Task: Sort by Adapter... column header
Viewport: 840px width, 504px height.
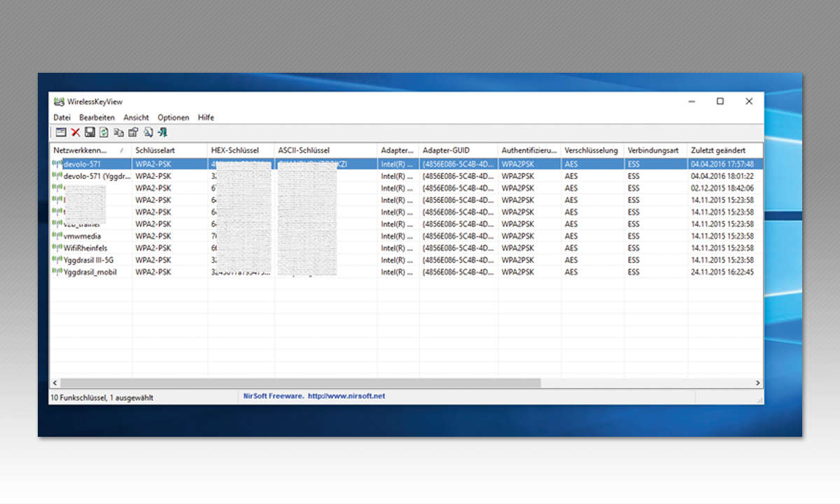Action: pos(398,150)
